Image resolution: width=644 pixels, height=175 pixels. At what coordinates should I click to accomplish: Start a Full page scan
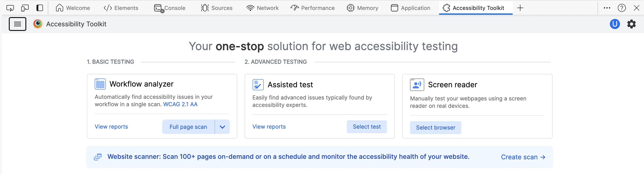188,127
